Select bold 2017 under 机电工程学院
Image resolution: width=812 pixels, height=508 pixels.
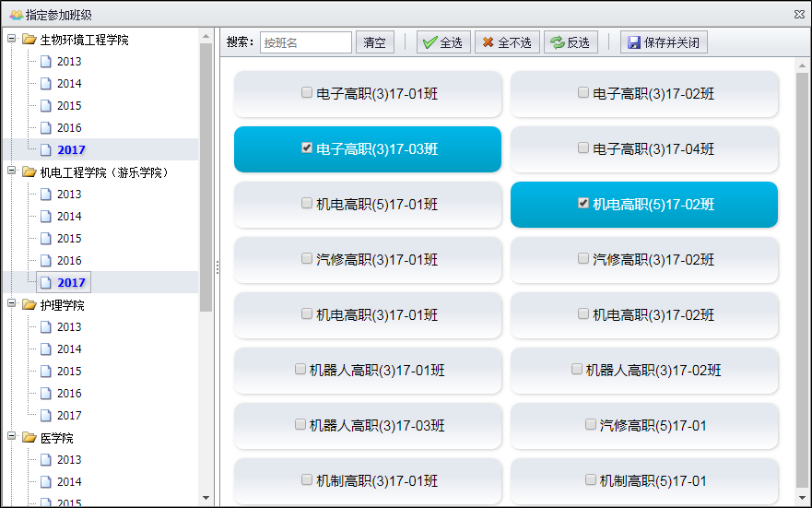[x=71, y=282]
